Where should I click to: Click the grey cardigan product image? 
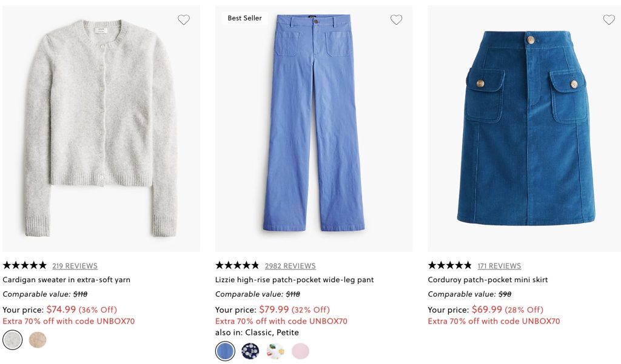101,128
